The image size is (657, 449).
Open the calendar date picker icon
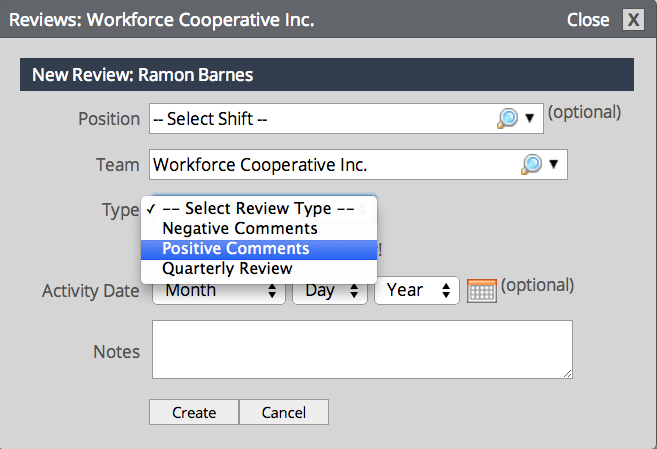pyautogui.click(x=482, y=290)
